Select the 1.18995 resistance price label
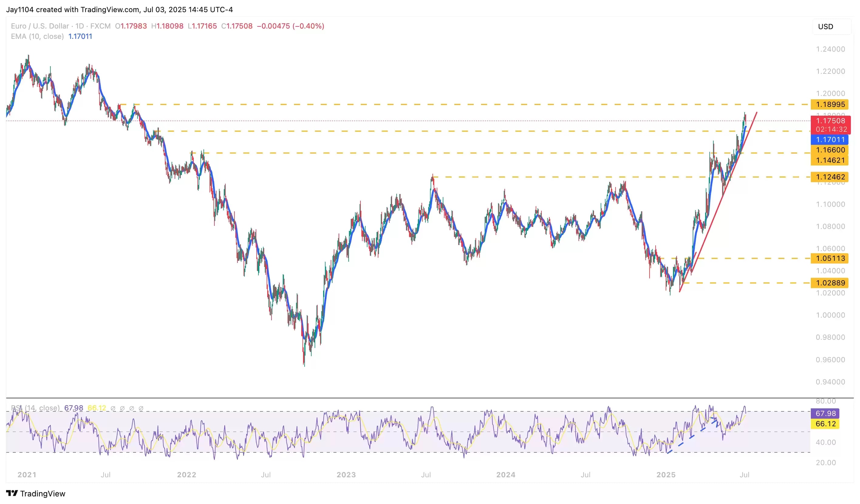 coord(830,104)
